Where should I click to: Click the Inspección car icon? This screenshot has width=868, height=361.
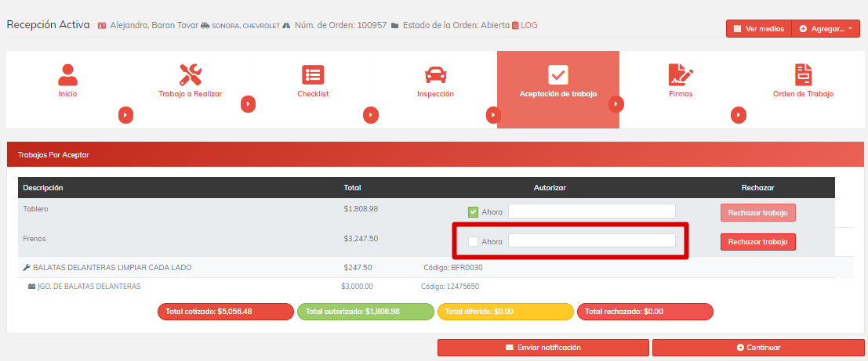click(x=435, y=74)
